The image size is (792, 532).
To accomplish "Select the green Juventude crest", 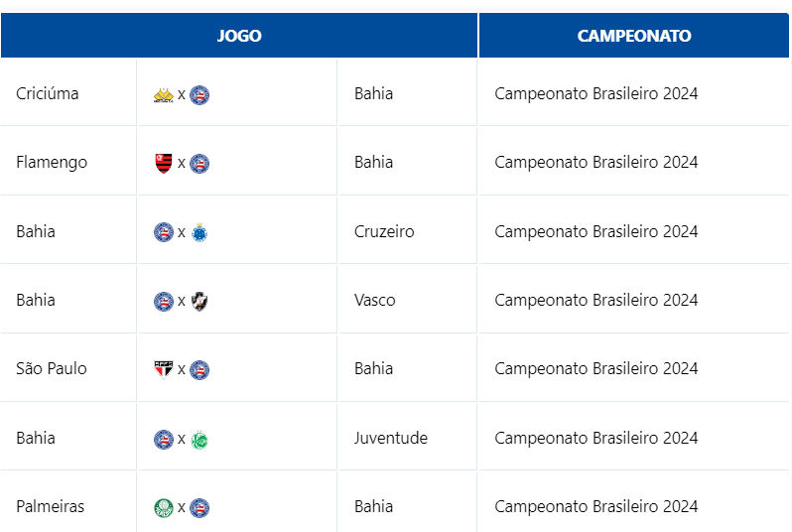I will [199, 439].
